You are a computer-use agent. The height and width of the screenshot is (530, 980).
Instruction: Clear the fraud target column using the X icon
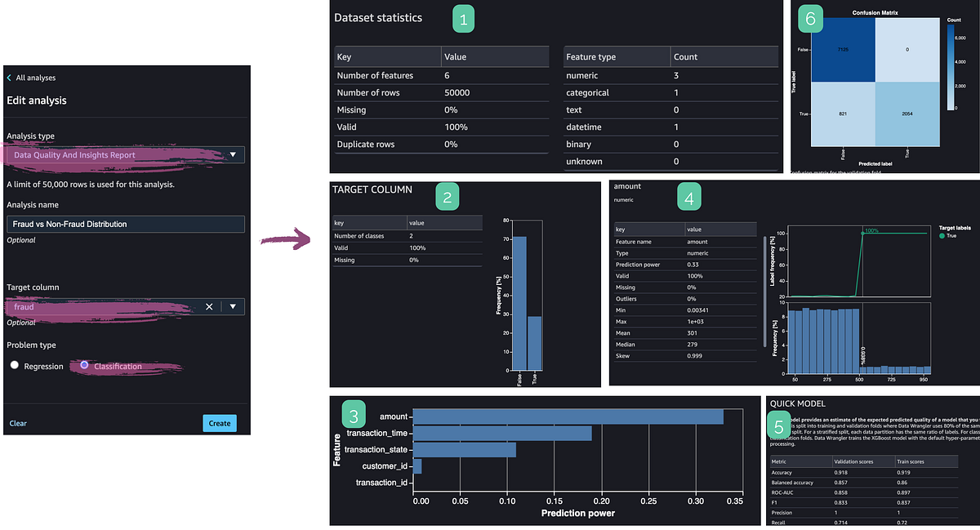click(209, 306)
